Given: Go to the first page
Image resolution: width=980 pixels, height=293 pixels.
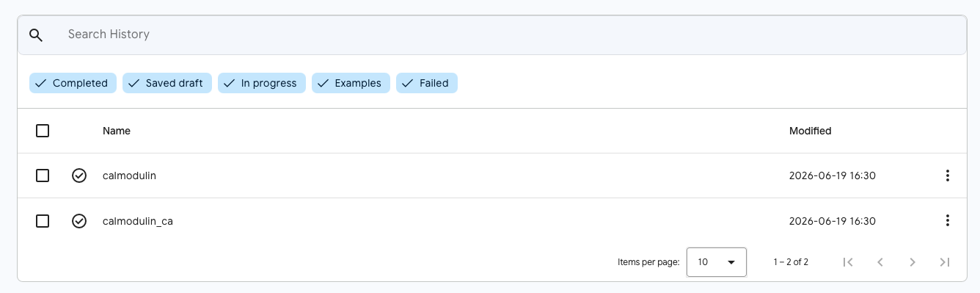Looking at the screenshot, I should [x=848, y=262].
